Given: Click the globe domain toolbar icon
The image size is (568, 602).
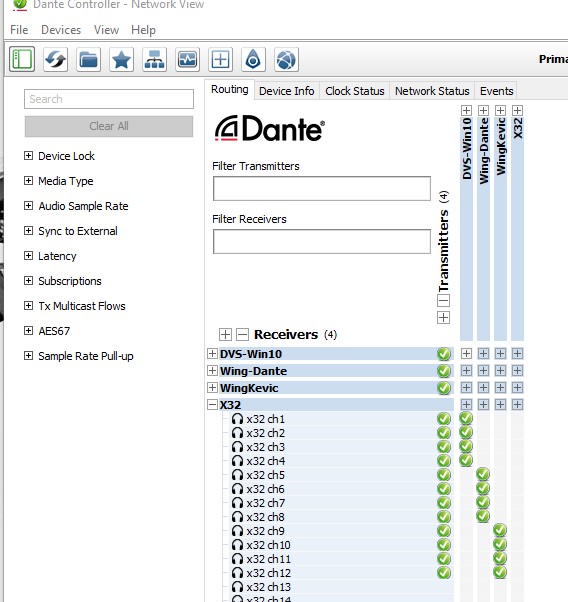Looking at the screenshot, I should click(x=286, y=60).
